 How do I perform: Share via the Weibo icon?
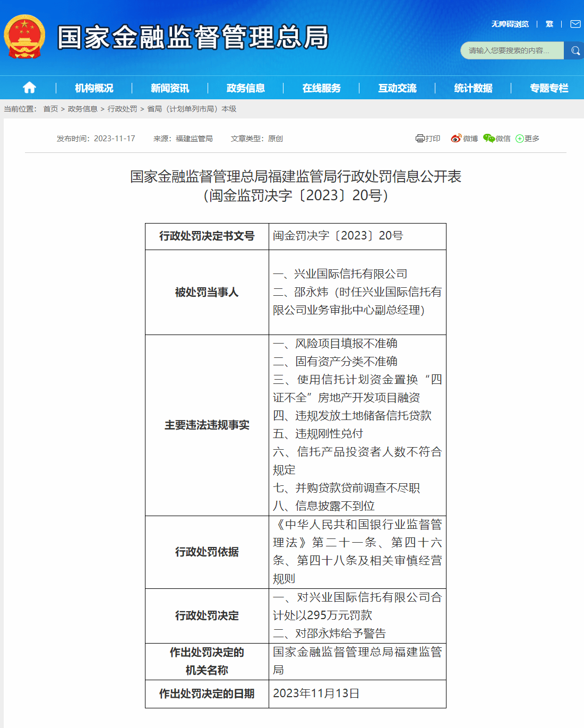point(456,139)
